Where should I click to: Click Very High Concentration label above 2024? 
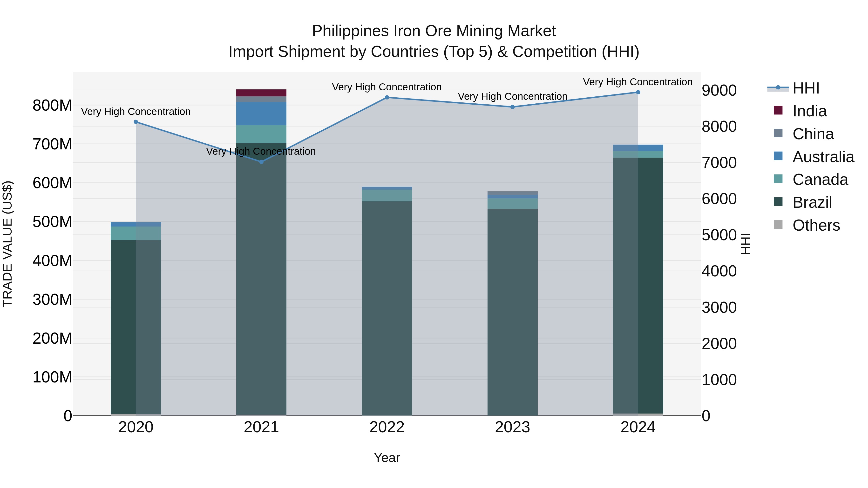pyautogui.click(x=638, y=82)
